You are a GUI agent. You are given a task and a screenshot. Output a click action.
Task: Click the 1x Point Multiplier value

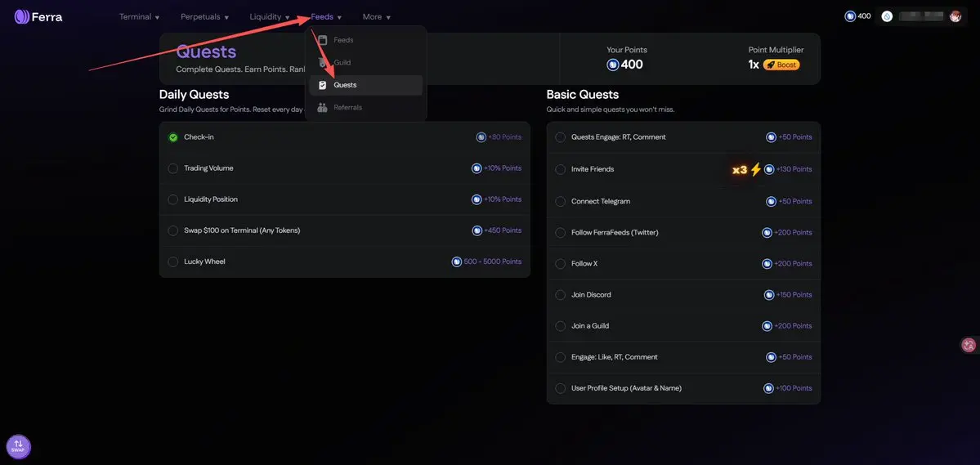click(753, 65)
